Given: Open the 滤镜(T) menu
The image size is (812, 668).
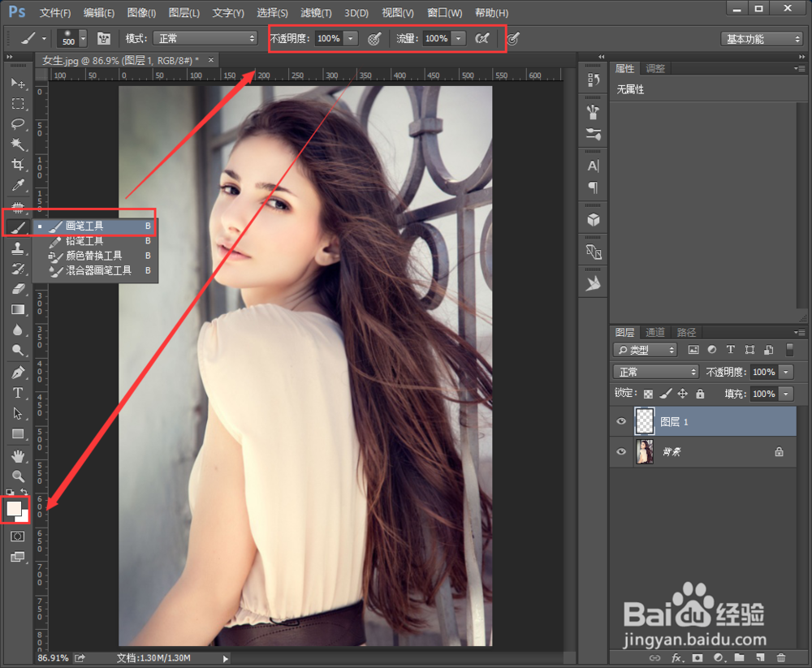Looking at the screenshot, I should coord(316,12).
